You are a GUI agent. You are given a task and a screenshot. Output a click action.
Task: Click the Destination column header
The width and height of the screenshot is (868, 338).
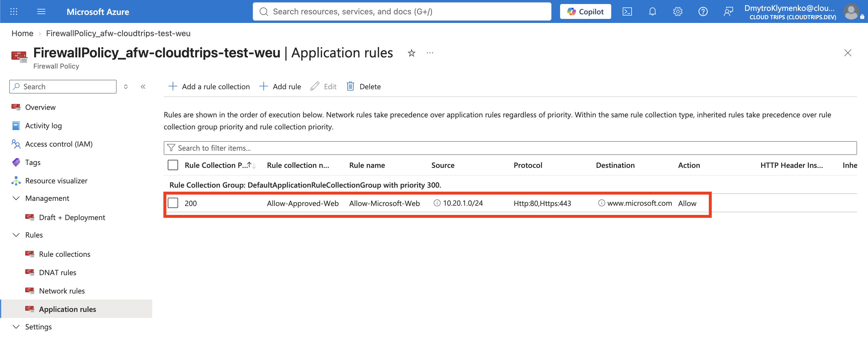click(x=615, y=165)
